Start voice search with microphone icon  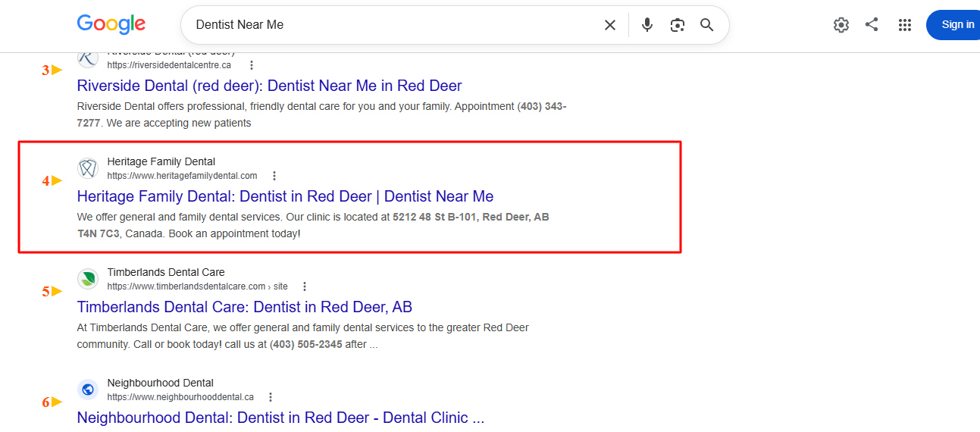(647, 25)
